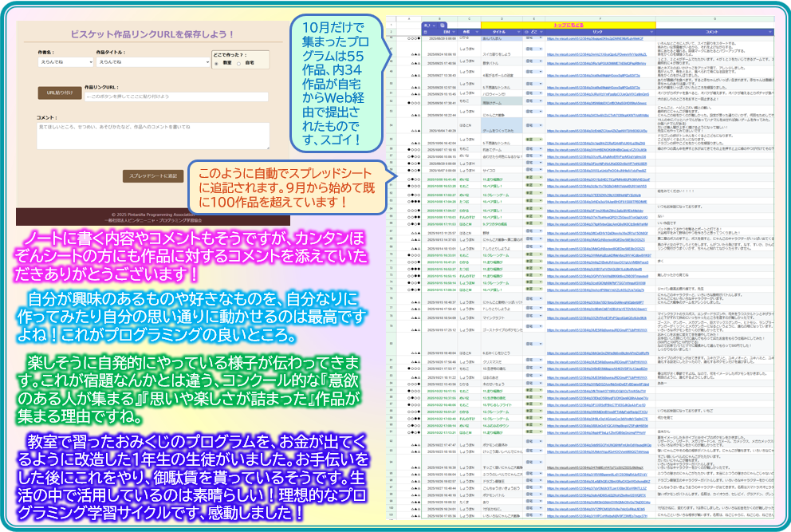791x532 pixels.
Task: Open the 作者名 dropdown
Action: click(x=65, y=61)
